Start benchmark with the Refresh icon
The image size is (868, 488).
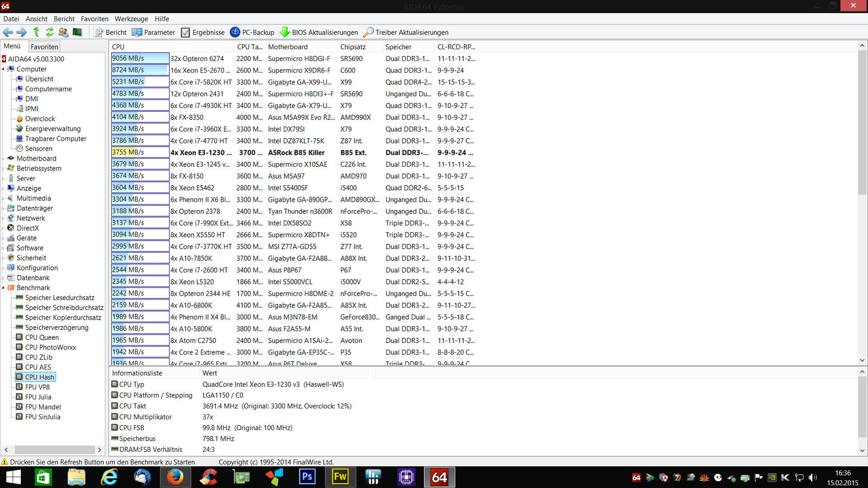(x=49, y=32)
